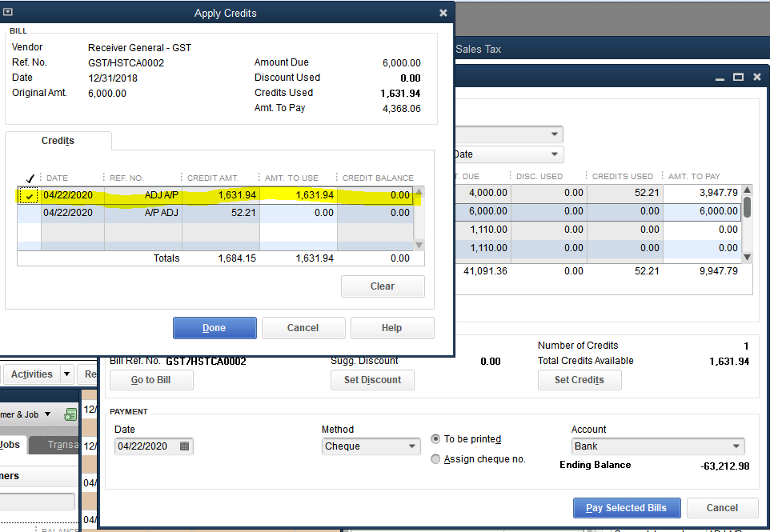The width and height of the screenshot is (770, 532).
Task: Expand the Activities dropdown arrow
Action: tap(66, 374)
